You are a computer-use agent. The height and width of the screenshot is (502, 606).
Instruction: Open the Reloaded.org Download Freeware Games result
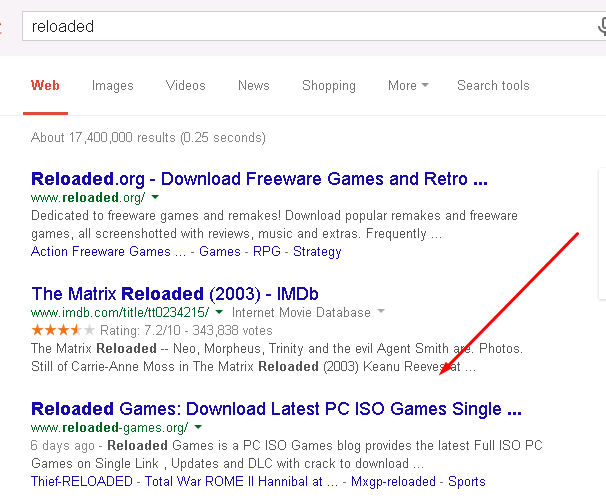pos(259,179)
